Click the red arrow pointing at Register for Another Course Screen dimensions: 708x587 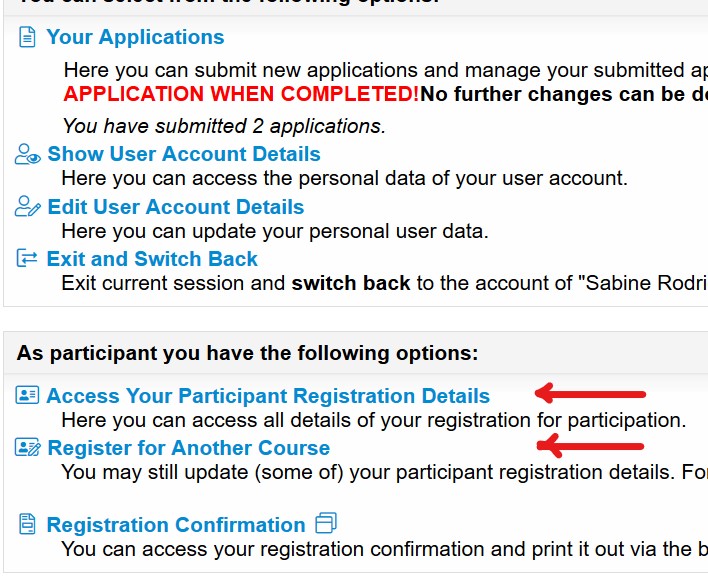pyautogui.click(x=590, y=446)
